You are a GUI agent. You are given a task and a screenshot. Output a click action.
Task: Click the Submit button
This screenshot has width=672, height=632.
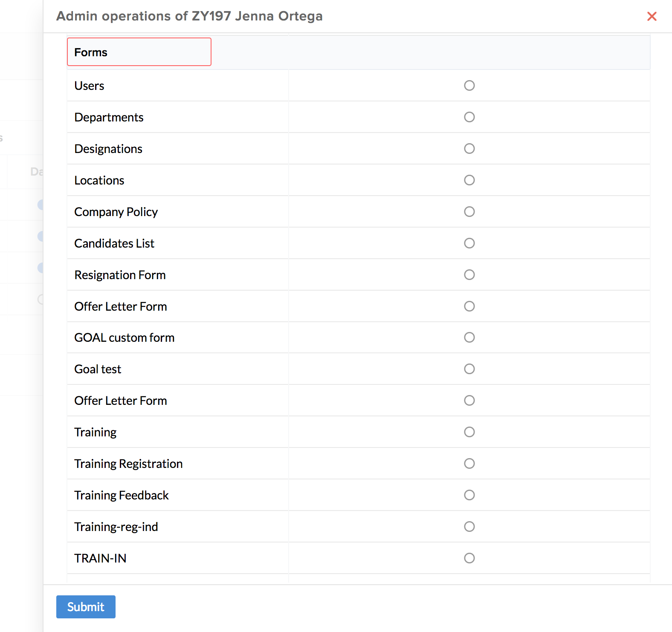coord(86,606)
